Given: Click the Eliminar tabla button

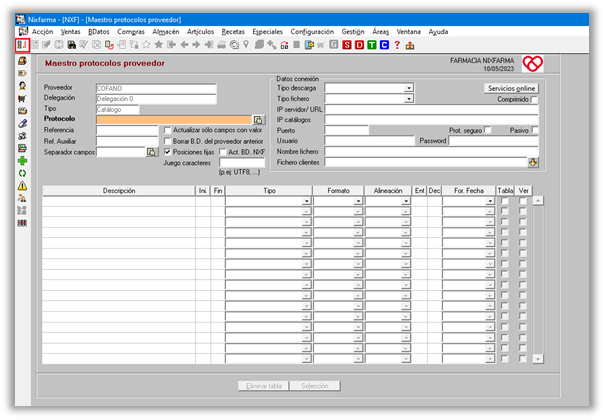Looking at the screenshot, I should [x=264, y=386].
